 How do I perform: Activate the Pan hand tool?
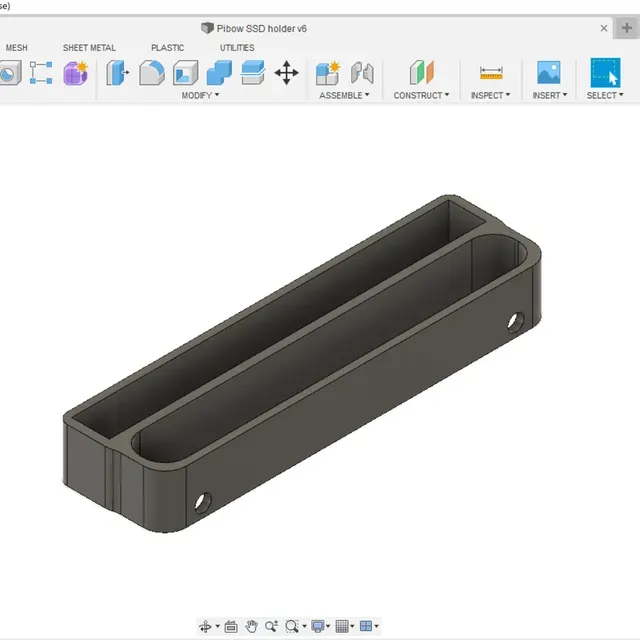click(251, 626)
